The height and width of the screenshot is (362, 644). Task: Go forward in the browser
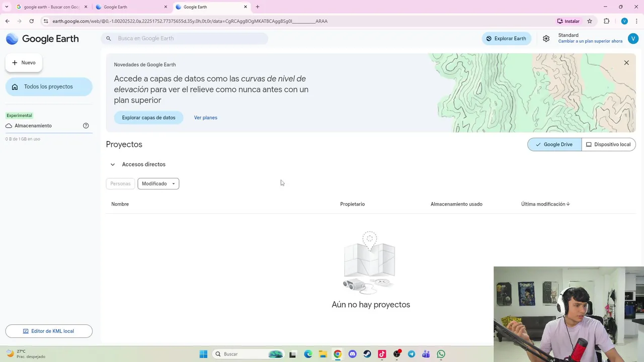click(19, 21)
